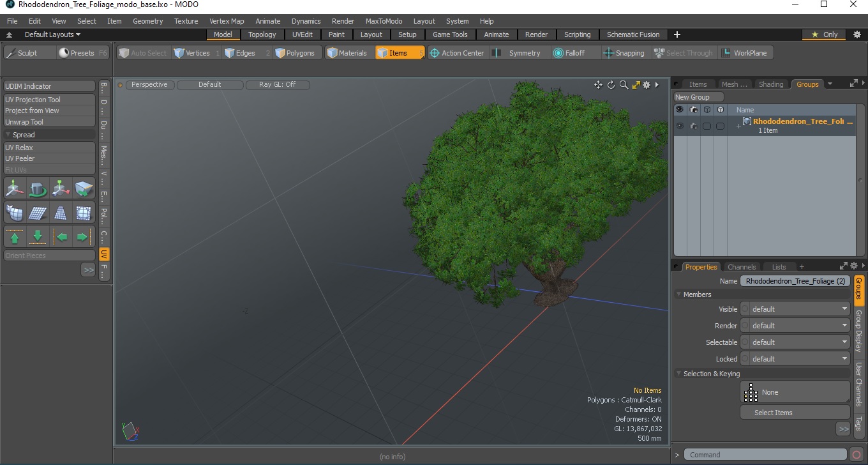Switch to Materials selection mode
The width and height of the screenshot is (868, 465).
(349, 53)
